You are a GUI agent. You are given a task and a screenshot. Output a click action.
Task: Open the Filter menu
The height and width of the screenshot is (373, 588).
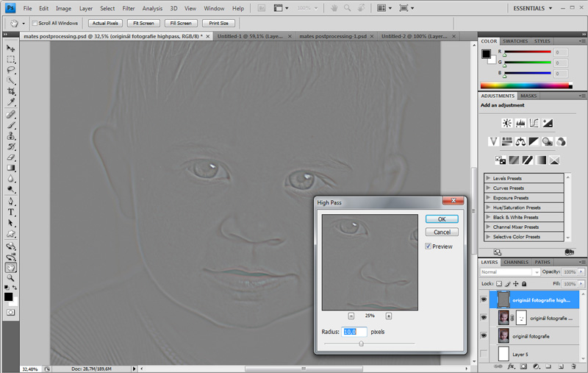coord(129,8)
